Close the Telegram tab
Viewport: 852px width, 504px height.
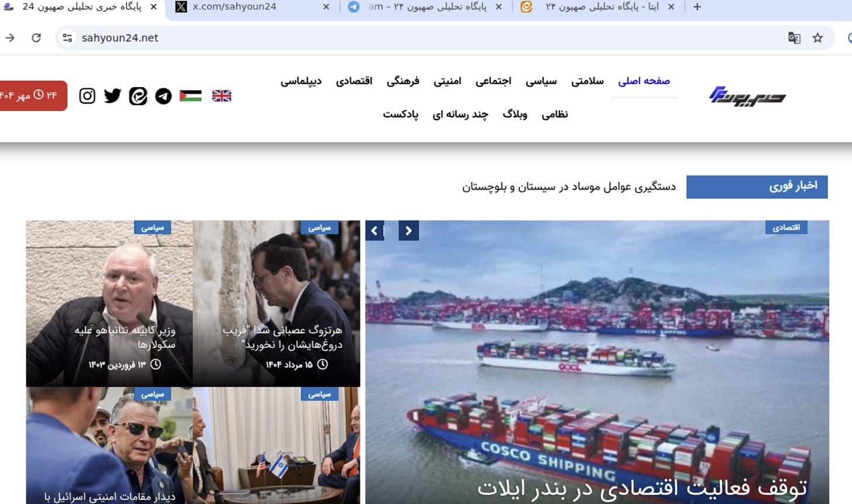499,7
